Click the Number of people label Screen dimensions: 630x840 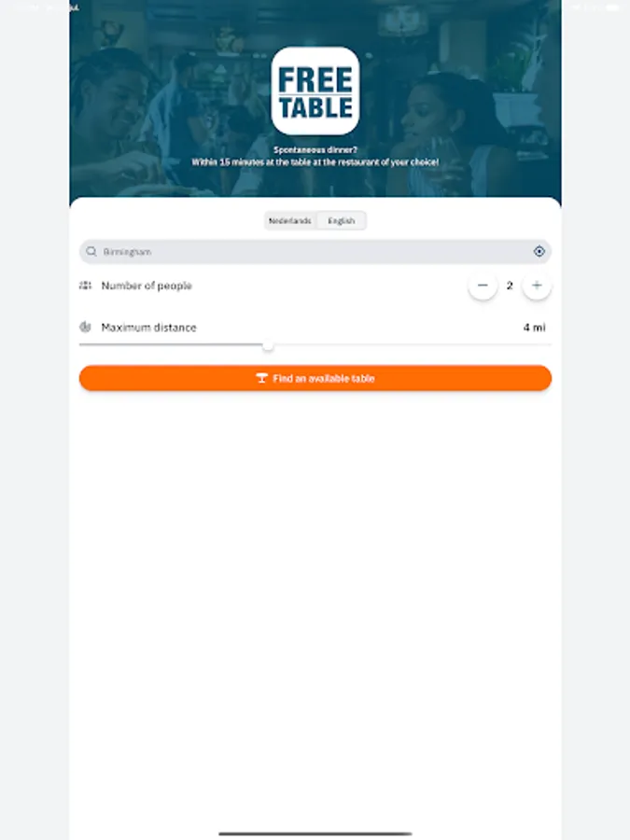point(147,286)
